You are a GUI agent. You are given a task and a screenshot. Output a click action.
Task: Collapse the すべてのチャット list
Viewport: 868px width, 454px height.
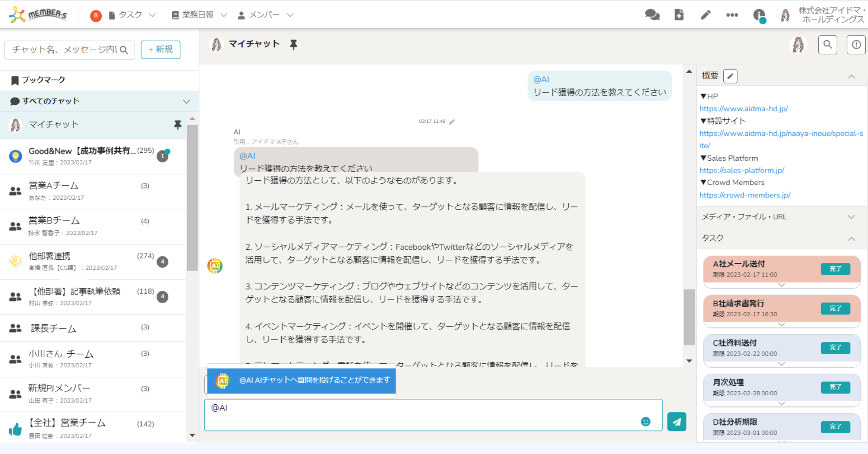tap(186, 101)
